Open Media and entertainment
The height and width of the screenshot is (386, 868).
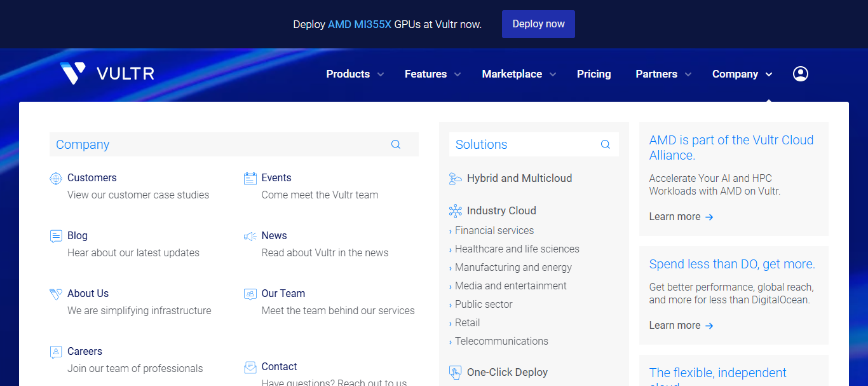pyautogui.click(x=511, y=286)
